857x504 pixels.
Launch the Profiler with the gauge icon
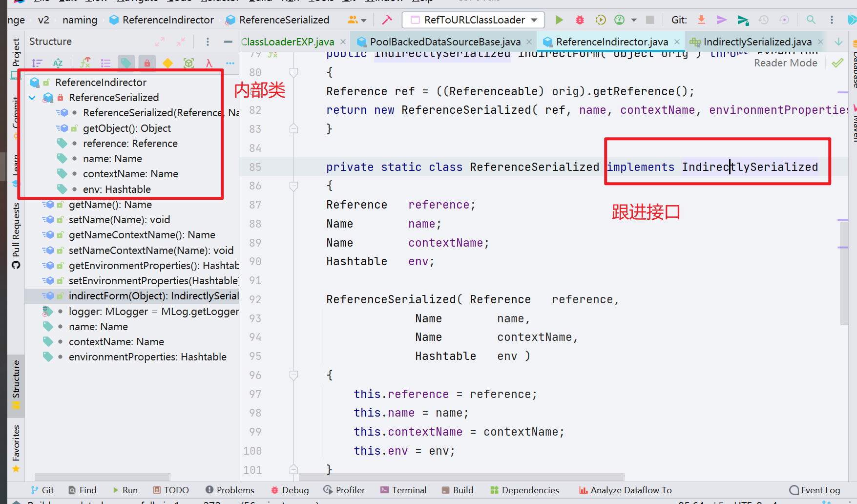tap(619, 20)
